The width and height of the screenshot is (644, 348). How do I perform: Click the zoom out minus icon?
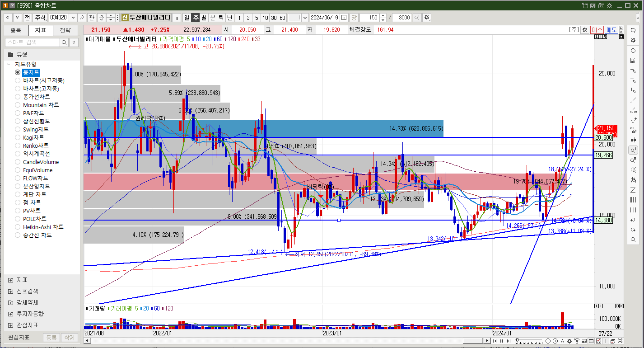(x=548, y=341)
